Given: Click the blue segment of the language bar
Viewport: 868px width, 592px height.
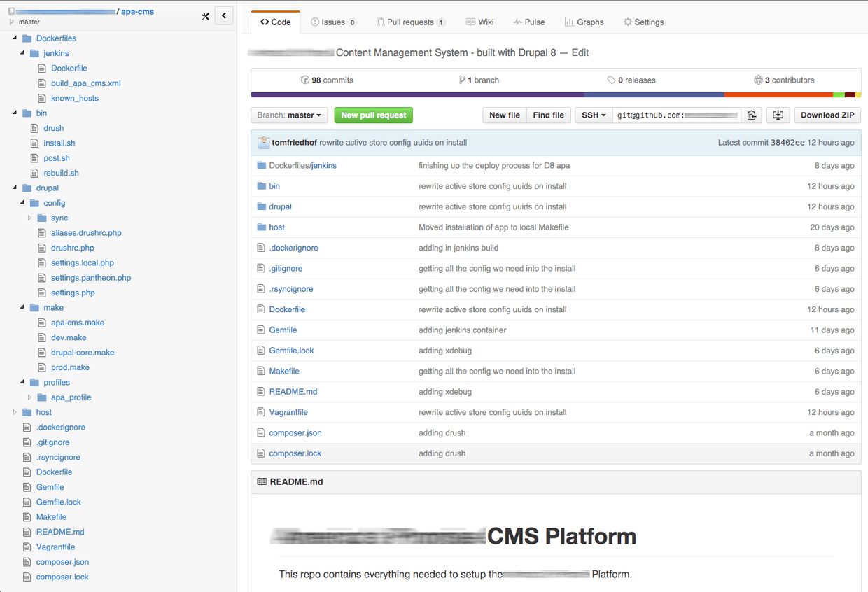Looking at the screenshot, I should 654,94.
